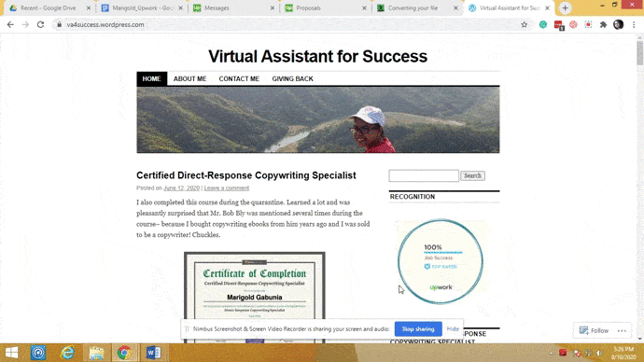Click the Chrome profile avatar

618,24
